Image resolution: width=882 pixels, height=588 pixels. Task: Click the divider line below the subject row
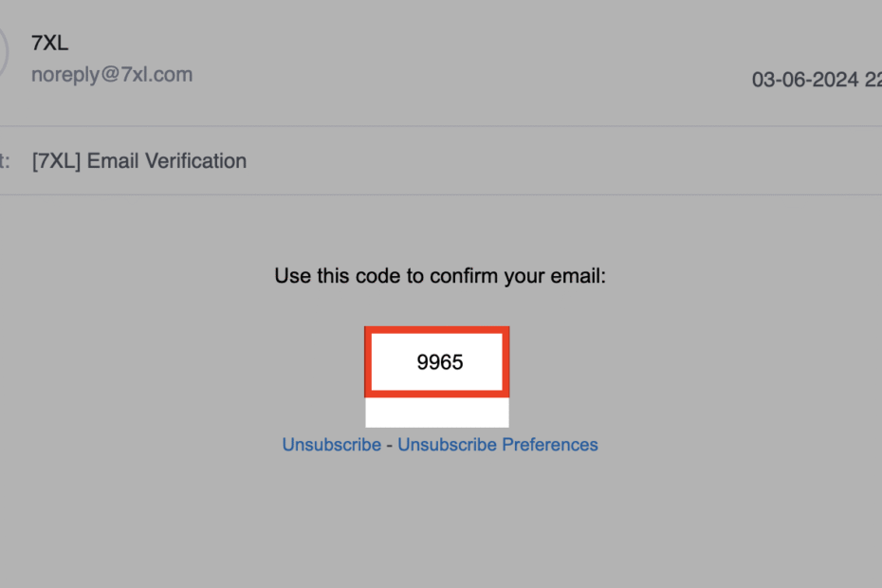441,195
